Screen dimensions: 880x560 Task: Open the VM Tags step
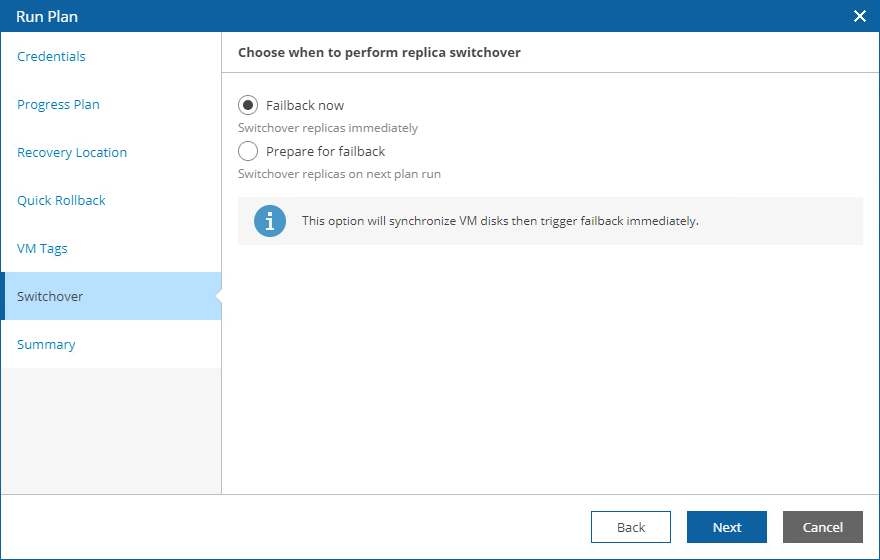click(x=42, y=248)
